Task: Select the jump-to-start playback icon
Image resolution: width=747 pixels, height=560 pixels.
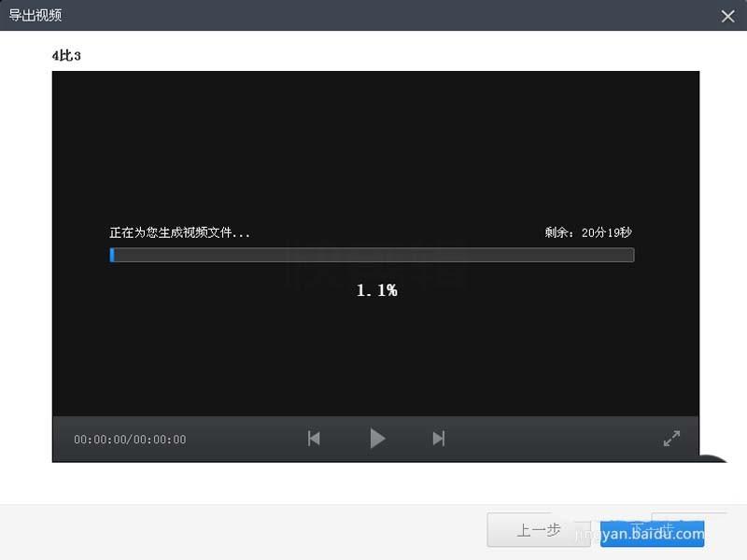Action: point(313,439)
